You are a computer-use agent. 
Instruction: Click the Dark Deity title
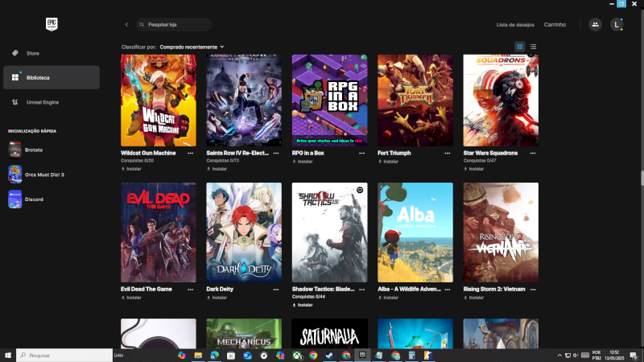pyautogui.click(x=220, y=289)
